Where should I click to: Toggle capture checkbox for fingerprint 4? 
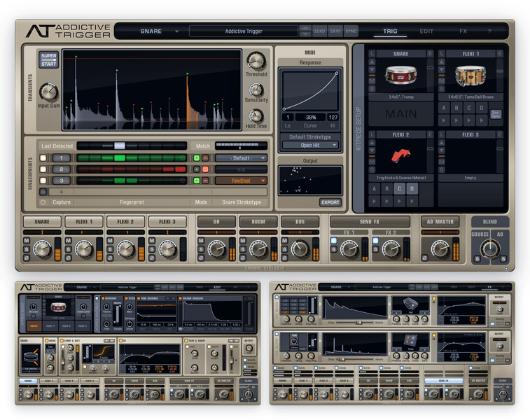click(43, 192)
